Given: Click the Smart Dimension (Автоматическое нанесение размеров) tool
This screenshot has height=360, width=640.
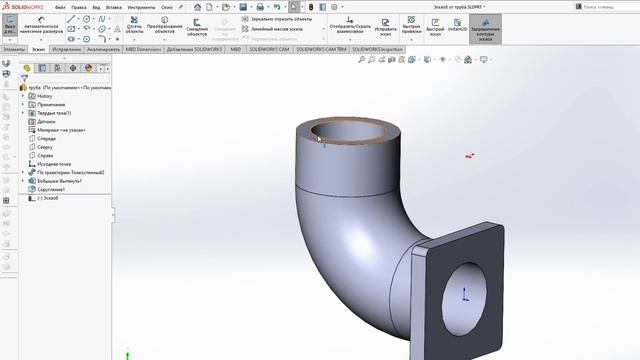Looking at the screenshot, I should [41, 26].
